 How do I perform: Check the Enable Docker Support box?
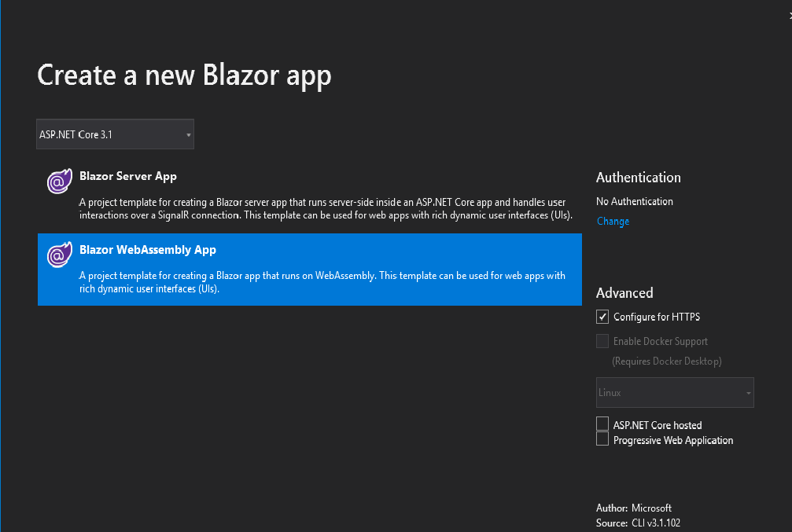[602, 341]
